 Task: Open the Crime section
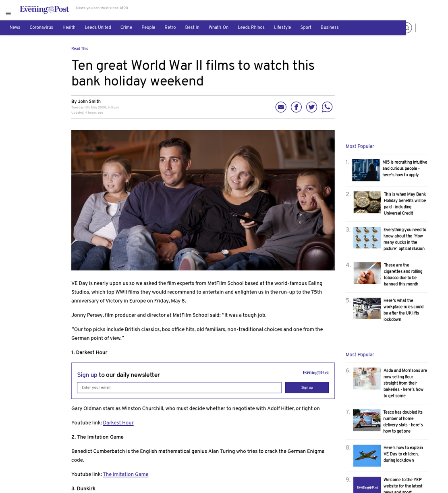click(x=126, y=27)
